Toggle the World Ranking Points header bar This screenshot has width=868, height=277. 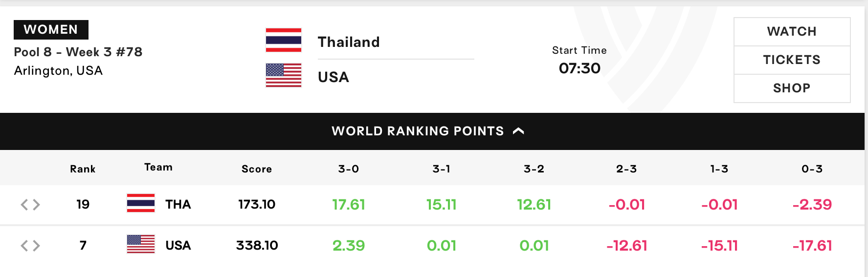(x=432, y=131)
